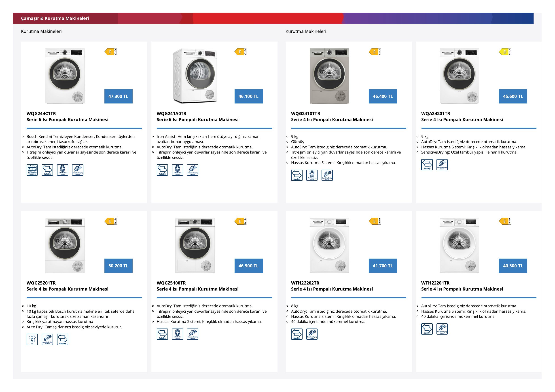Click the SensitiveDrying icon under WTH22202TR
The image size is (555, 392).
click(x=312, y=334)
